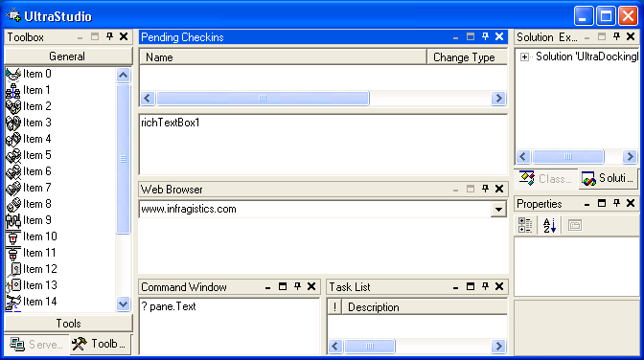
Task: Open the General toolbox group
Action: coord(68,56)
